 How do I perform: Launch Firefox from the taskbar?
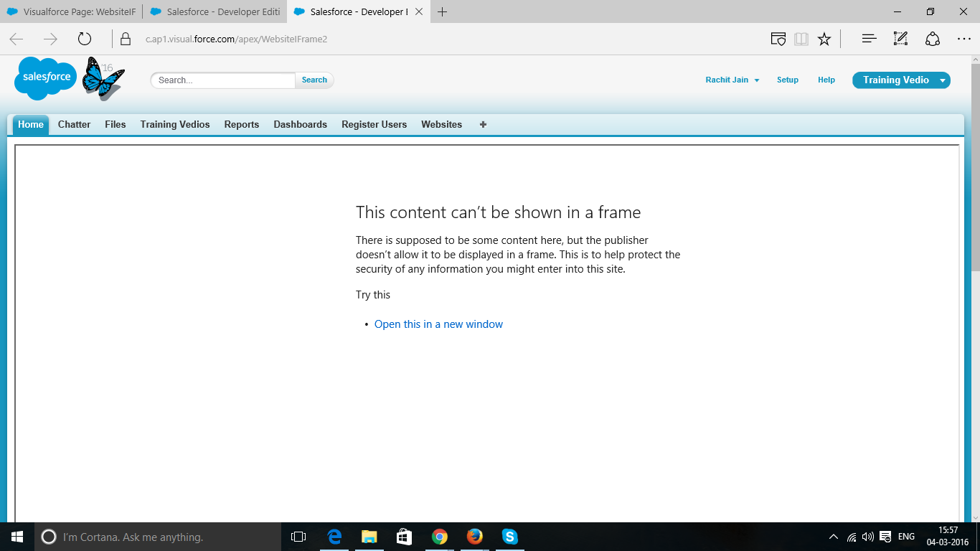(474, 537)
